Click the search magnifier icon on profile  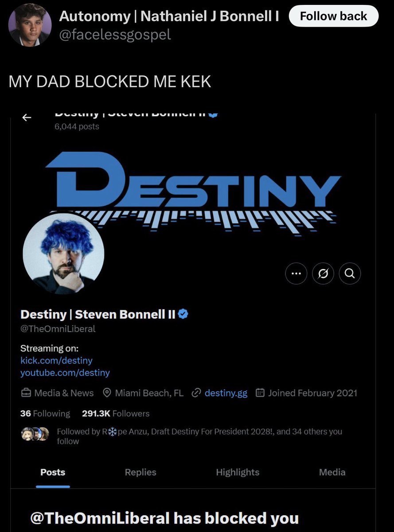pyautogui.click(x=350, y=274)
